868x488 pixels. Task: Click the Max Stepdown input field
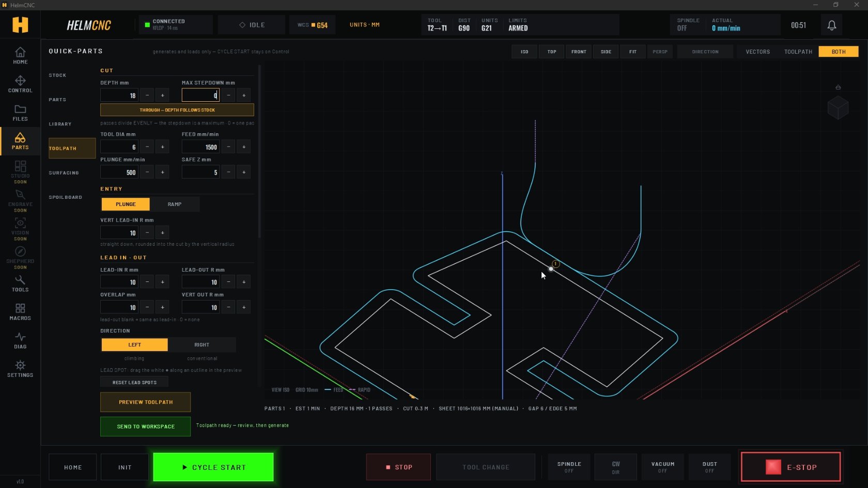coord(200,95)
